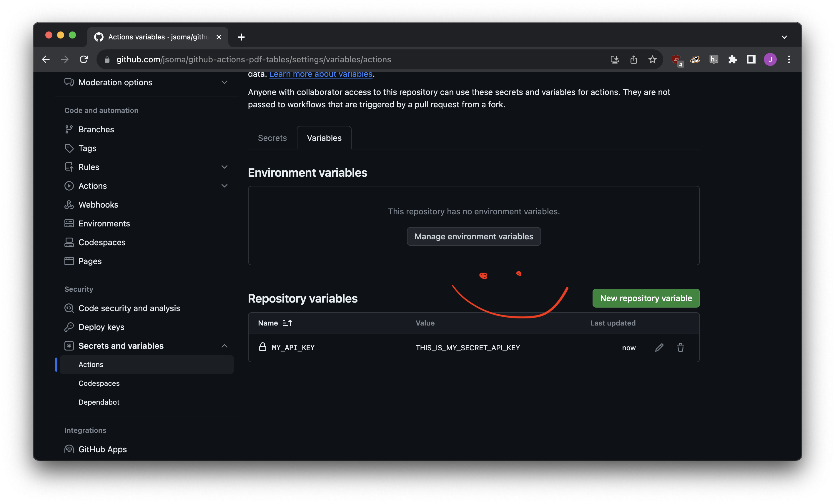Select Dependabot under Secrets and variables
The image size is (835, 504).
click(x=99, y=402)
